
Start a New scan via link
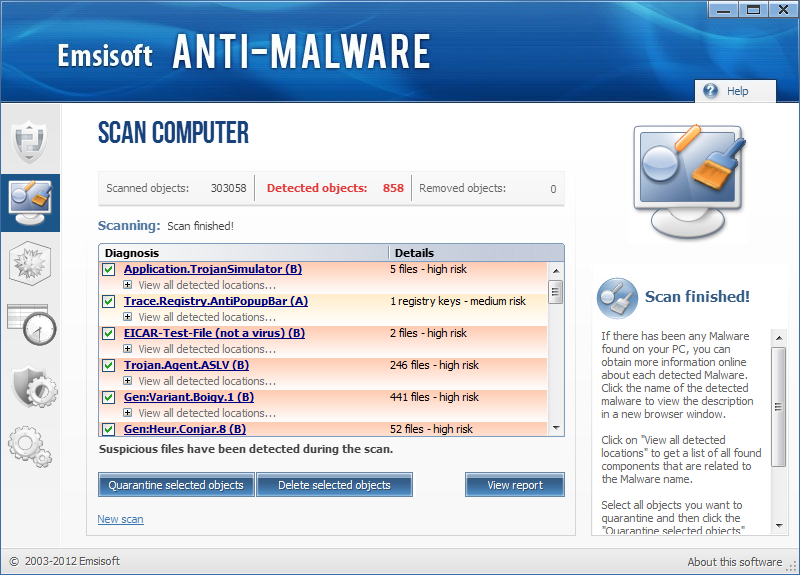[120, 519]
